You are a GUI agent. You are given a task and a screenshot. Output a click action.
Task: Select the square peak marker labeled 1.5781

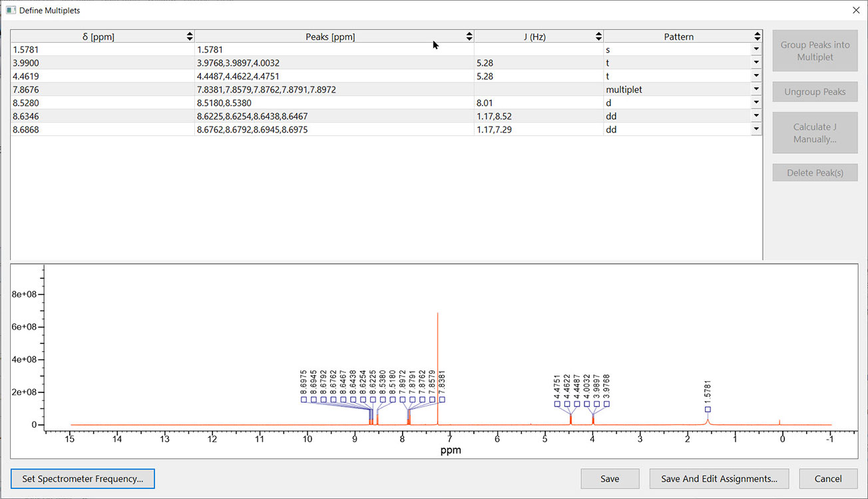point(708,409)
